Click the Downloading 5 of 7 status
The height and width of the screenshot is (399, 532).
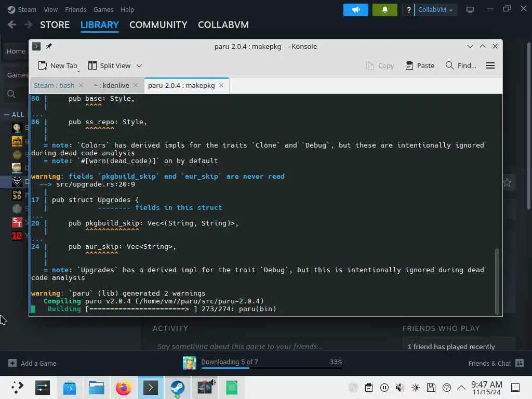tap(229, 362)
